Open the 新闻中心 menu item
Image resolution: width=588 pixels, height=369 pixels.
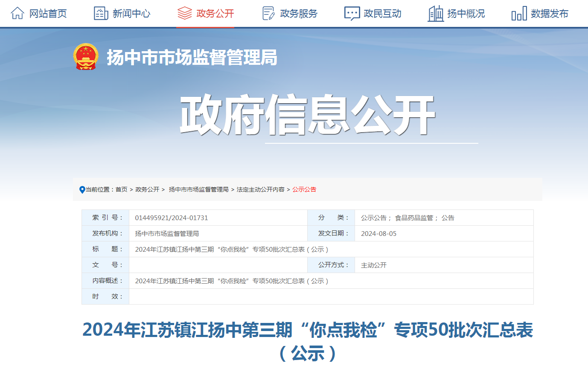click(131, 14)
